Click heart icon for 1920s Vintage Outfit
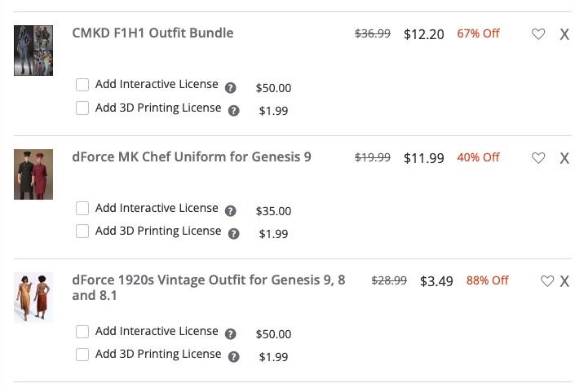The image size is (588, 388). click(547, 281)
